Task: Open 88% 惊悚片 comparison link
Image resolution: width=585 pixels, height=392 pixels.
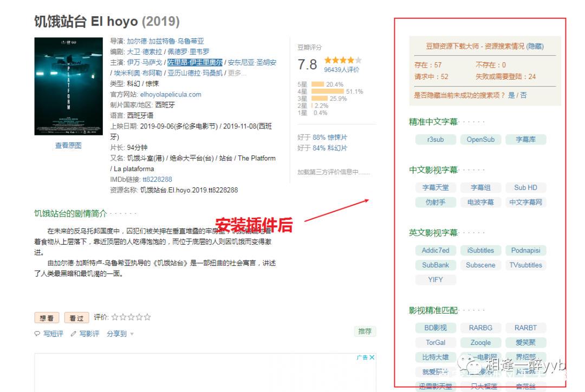Action: pos(330,138)
